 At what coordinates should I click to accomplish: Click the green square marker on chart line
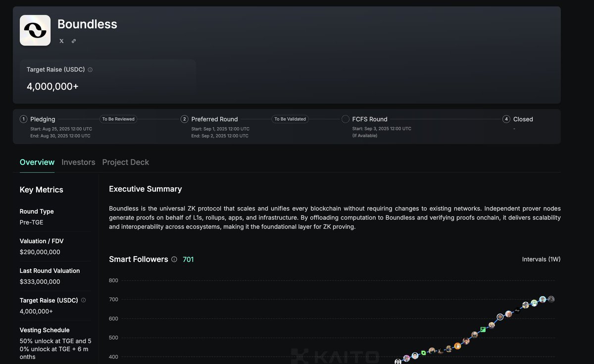pyautogui.click(x=483, y=329)
